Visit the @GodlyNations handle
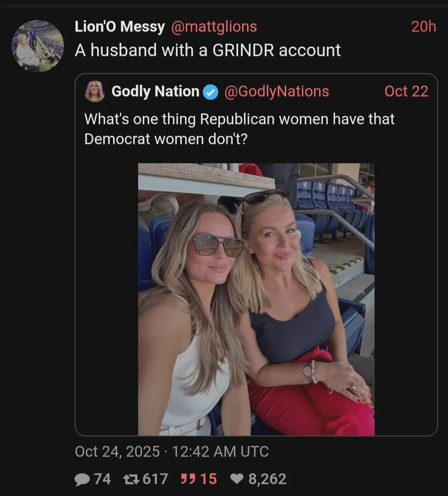Screen dimensions: 448x496 276,91
